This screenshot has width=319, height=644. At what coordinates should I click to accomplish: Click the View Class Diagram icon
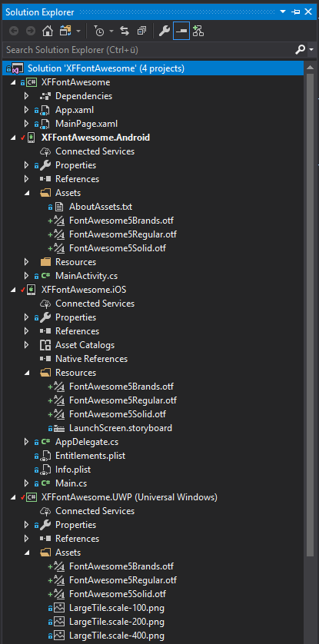click(198, 31)
